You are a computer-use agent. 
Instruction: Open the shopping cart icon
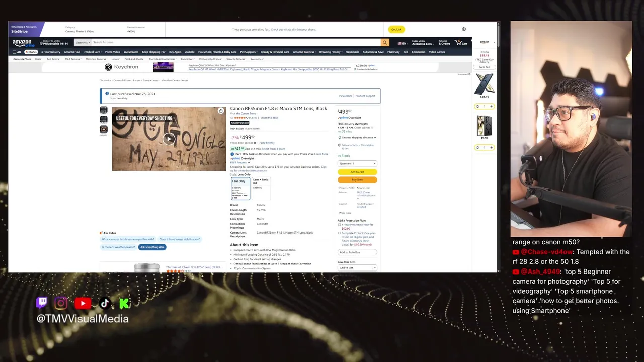click(x=461, y=43)
